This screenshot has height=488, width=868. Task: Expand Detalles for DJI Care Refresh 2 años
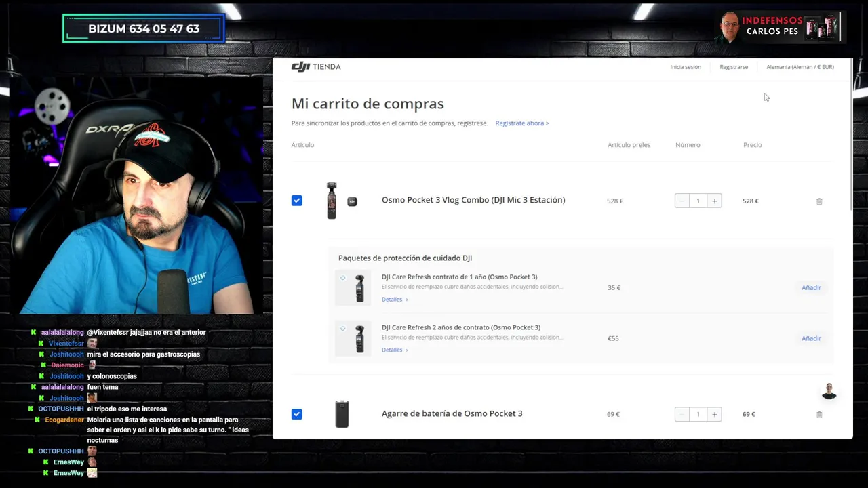click(395, 350)
